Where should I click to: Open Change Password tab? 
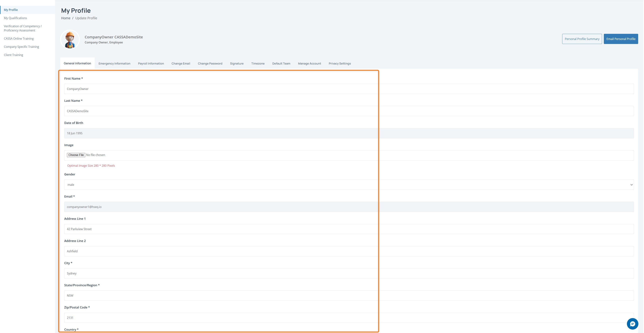pyautogui.click(x=210, y=63)
